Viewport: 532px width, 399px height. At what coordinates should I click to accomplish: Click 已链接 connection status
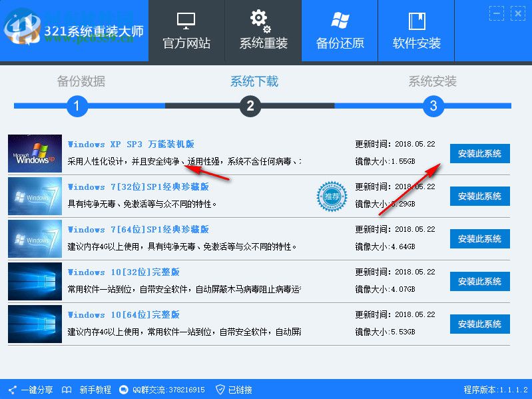point(240,390)
